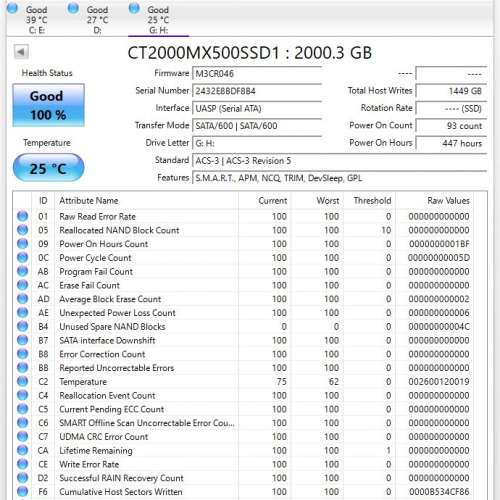Click the previous disk arrow button
Viewport: 500px width, 500px height.
pos(21,52)
